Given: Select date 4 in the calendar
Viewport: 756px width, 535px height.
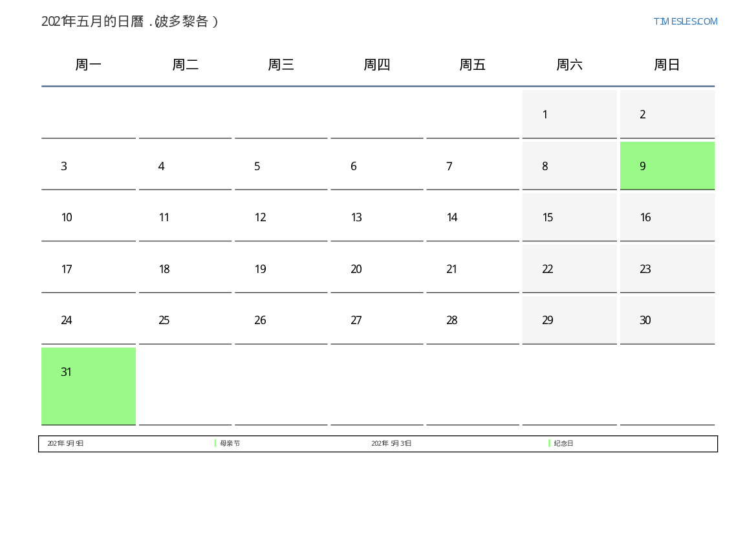Looking at the screenshot, I should 185,166.
